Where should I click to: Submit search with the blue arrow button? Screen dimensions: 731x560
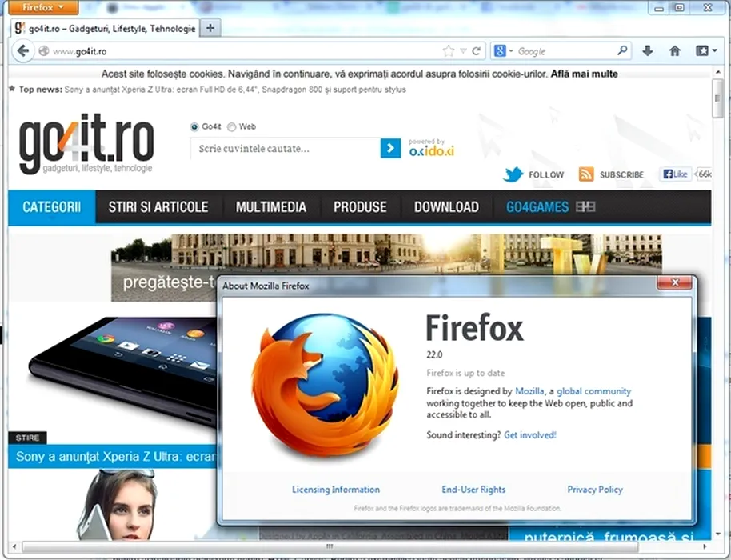click(390, 148)
